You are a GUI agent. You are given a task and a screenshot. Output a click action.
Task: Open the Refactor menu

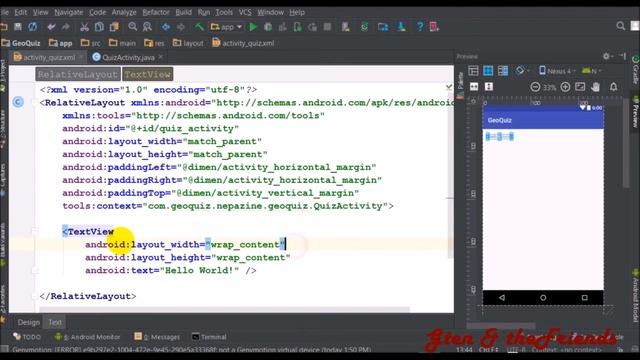click(x=156, y=12)
